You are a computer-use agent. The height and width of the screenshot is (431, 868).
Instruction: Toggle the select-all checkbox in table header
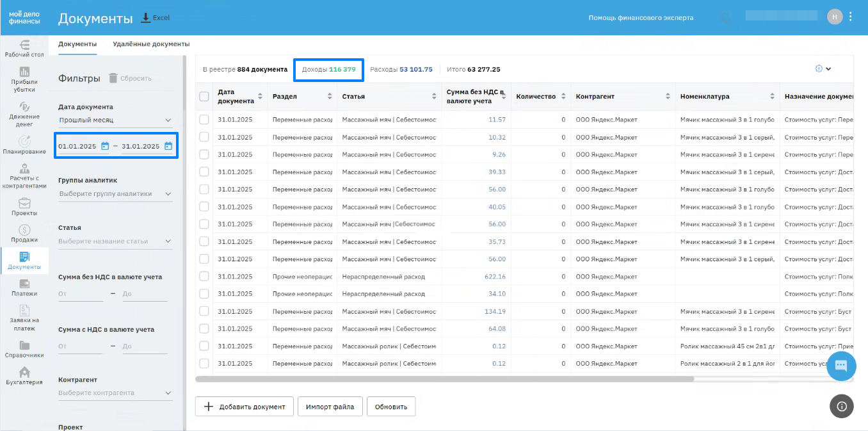[204, 97]
